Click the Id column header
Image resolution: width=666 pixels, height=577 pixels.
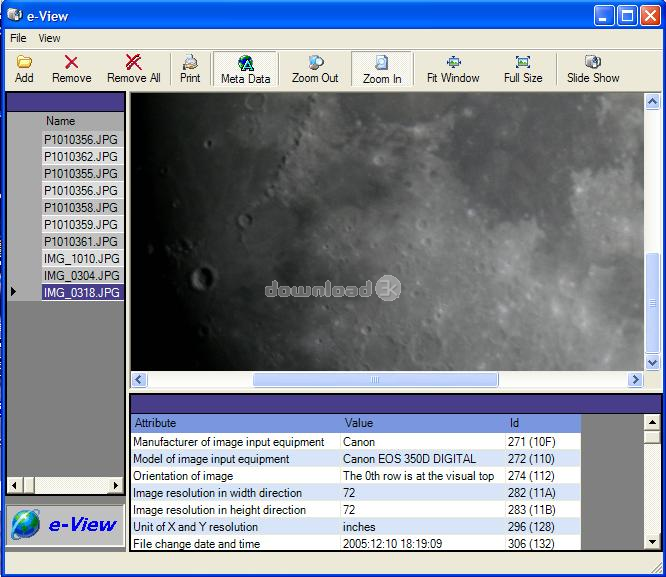543,423
